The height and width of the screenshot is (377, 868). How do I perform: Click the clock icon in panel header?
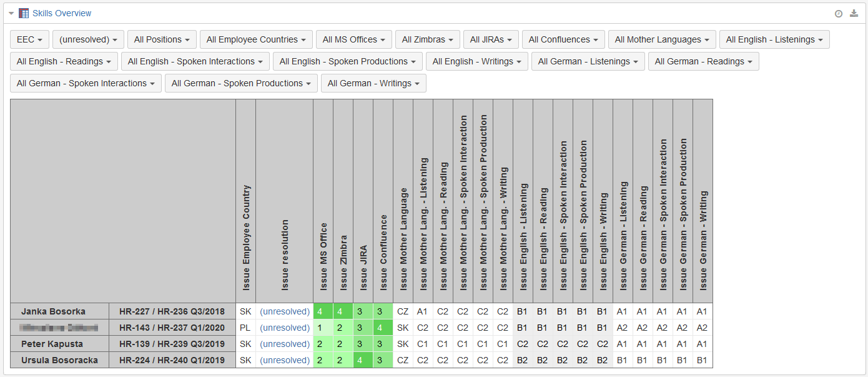point(839,14)
